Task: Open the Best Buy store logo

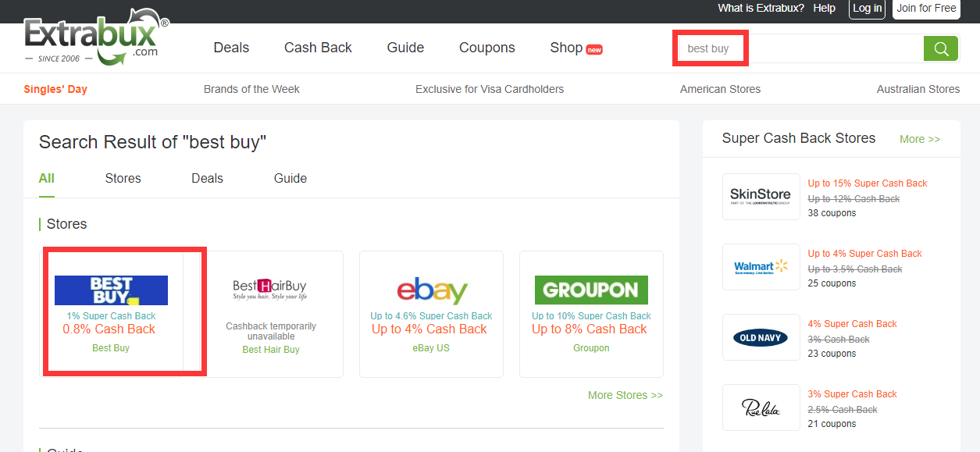Action: tap(111, 290)
